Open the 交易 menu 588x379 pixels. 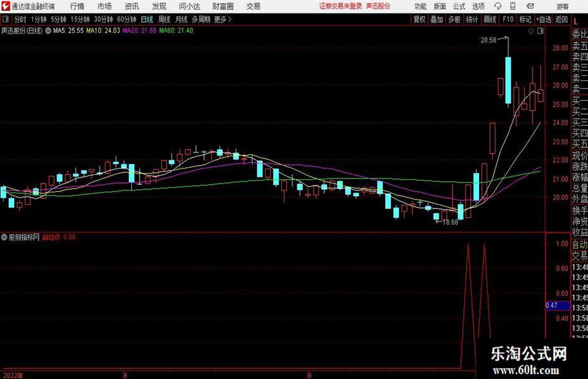pos(253,6)
